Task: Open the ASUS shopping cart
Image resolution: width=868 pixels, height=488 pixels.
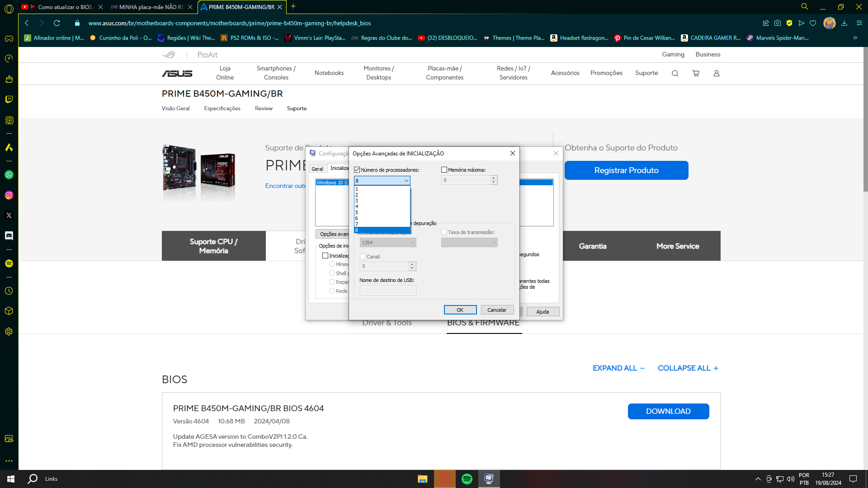Action: click(x=696, y=73)
